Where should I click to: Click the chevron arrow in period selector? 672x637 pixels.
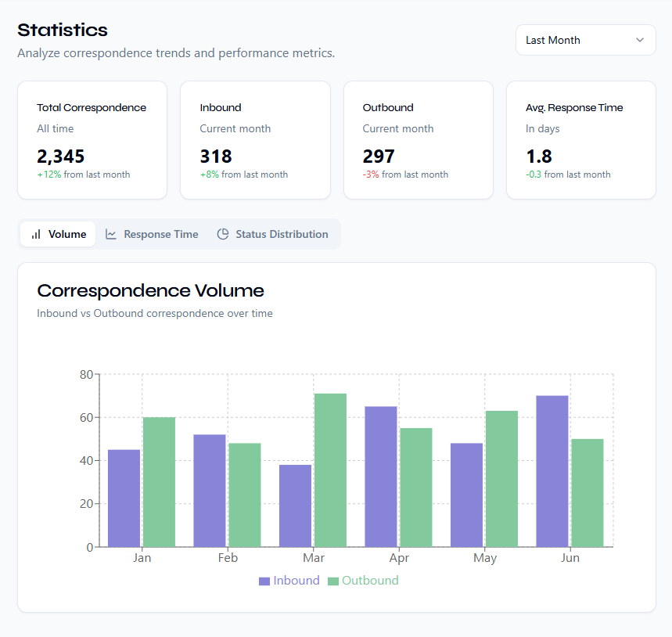pos(640,40)
